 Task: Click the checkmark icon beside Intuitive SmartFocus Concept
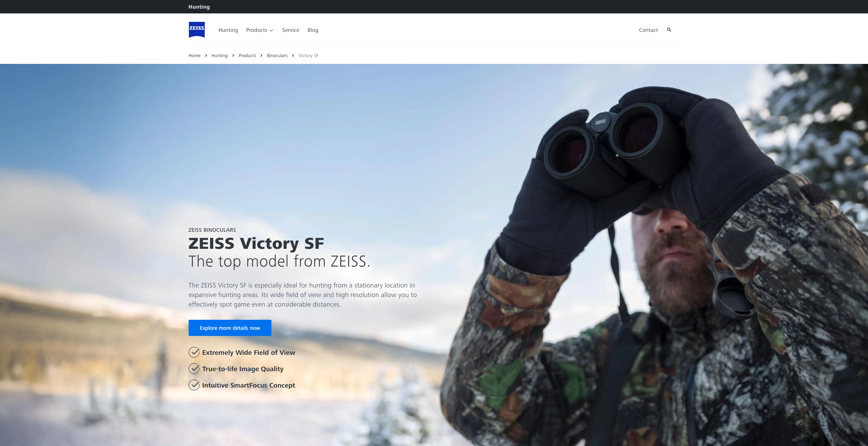pyautogui.click(x=194, y=385)
